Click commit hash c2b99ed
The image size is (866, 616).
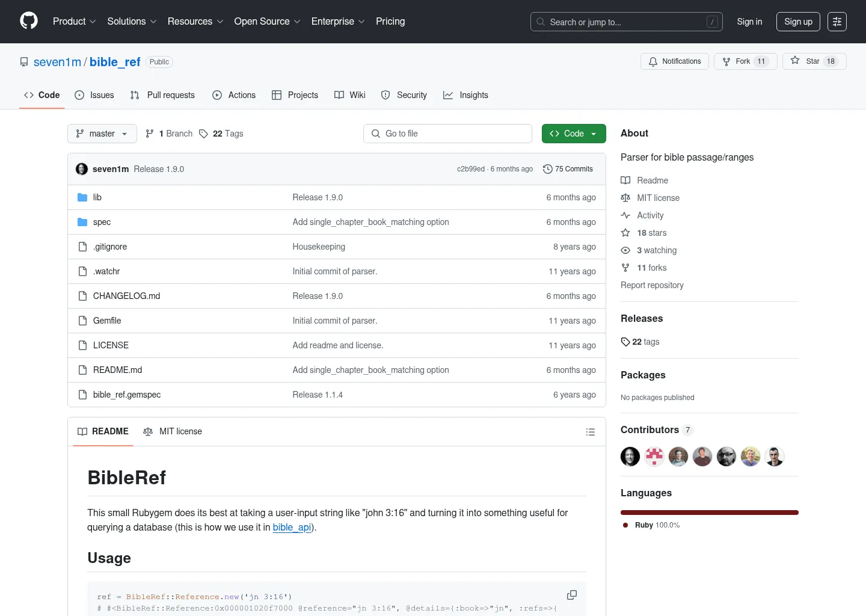tap(471, 169)
